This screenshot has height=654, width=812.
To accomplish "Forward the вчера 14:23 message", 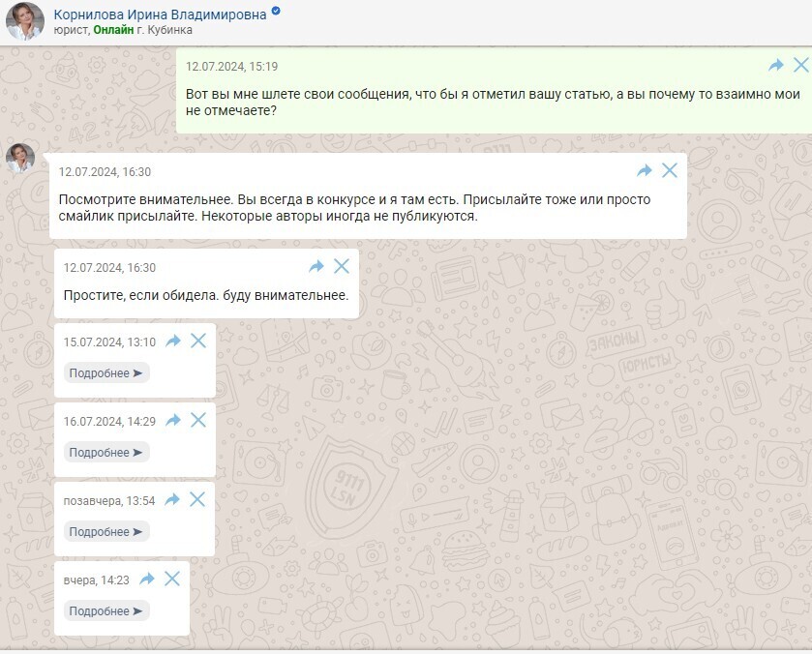I will [x=147, y=579].
